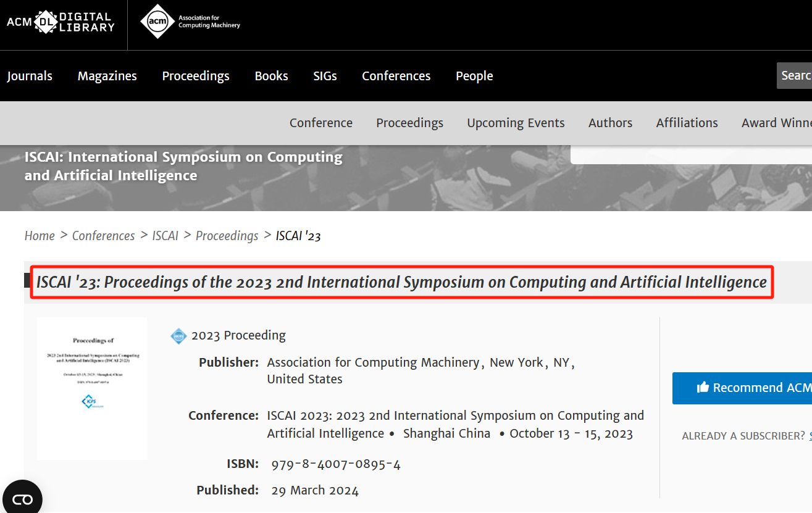Go to Proceedings in top navigation
Viewport: 812px width, 513px height.
pos(196,76)
